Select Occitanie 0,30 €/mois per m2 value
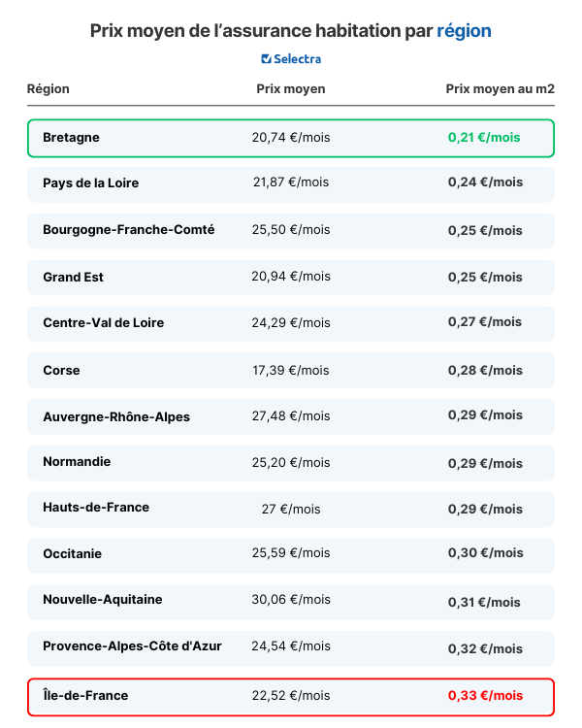 click(485, 552)
